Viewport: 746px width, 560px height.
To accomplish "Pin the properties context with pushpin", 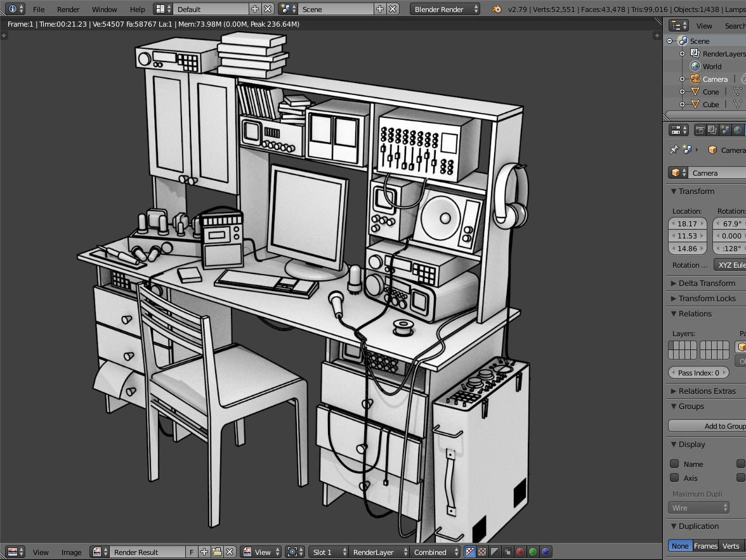I will pyautogui.click(x=674, y=150).
